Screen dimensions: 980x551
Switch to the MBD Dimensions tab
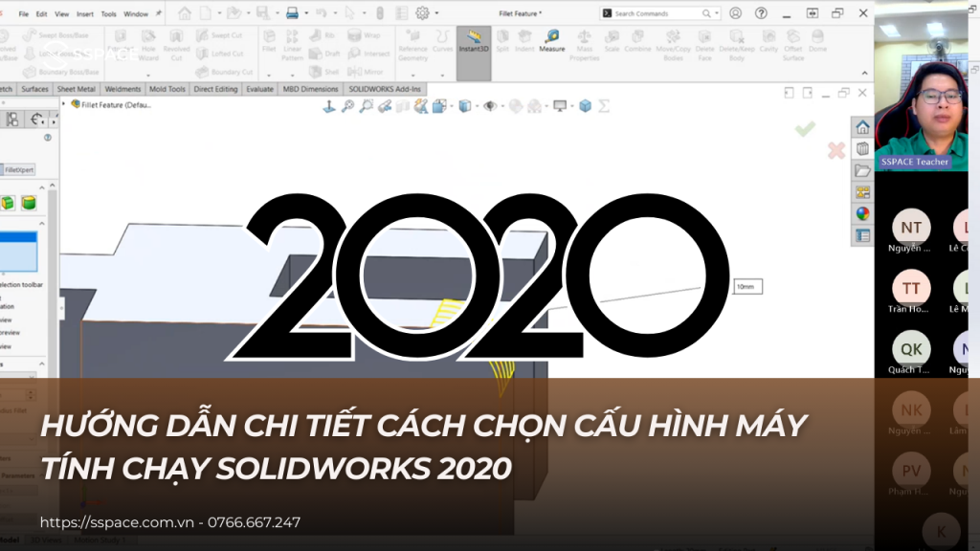tap(310, 89)
